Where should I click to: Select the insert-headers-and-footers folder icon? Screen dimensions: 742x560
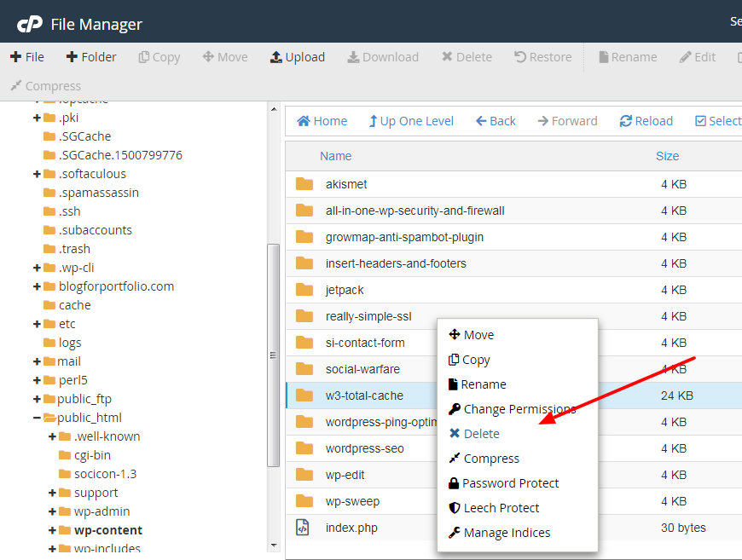pos(304,263)
